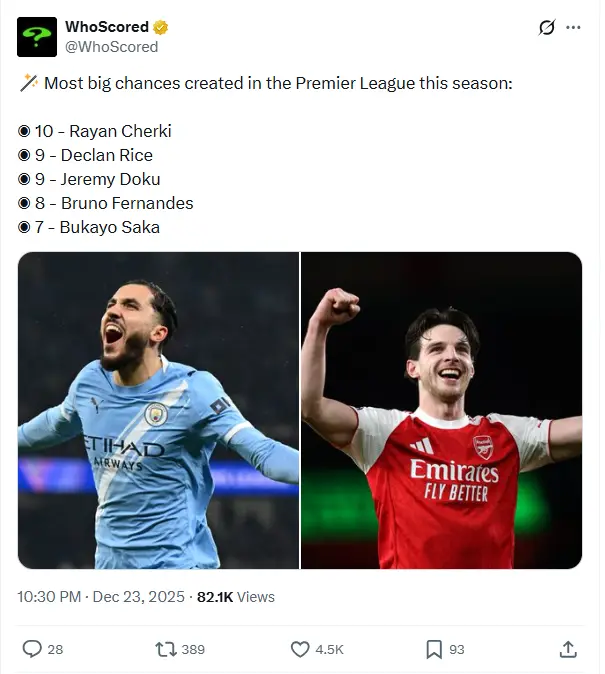The image size is (605, 674).
Task: Open the WhoScored display name link
Action: pos(107,27)
